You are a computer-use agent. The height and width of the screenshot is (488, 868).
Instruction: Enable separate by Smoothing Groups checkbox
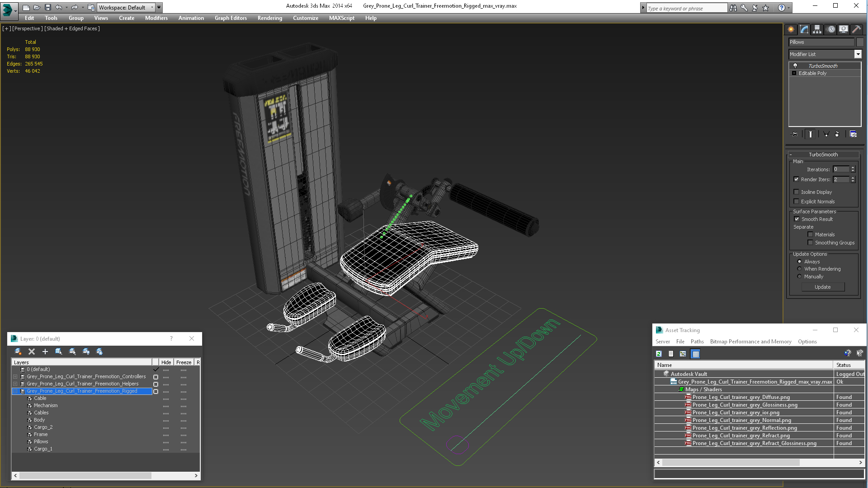tap(811, 243)
